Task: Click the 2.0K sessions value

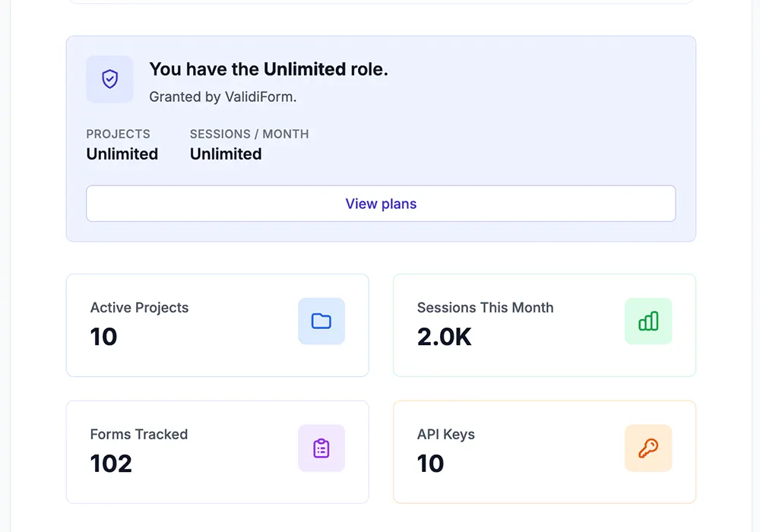Action: pos(444,337)
